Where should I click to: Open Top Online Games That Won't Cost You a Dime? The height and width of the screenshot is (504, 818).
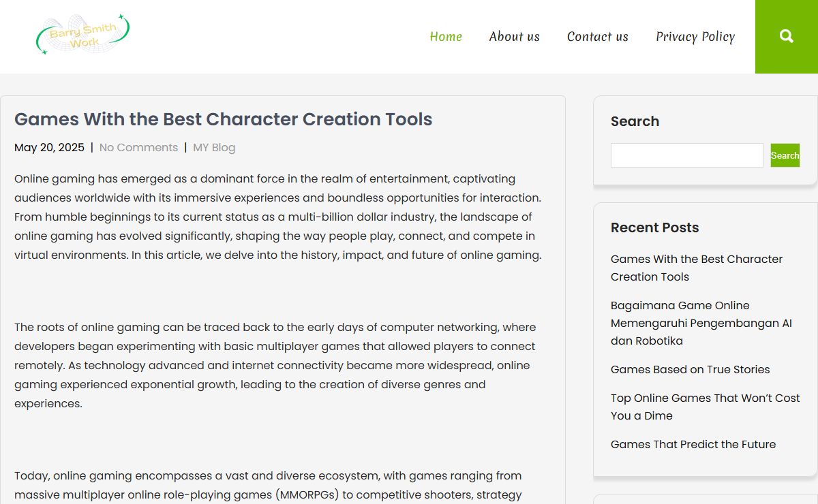[706, 407]
